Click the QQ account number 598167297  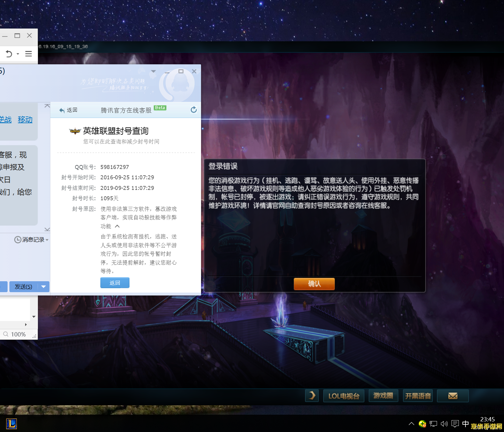click(115, 167)
